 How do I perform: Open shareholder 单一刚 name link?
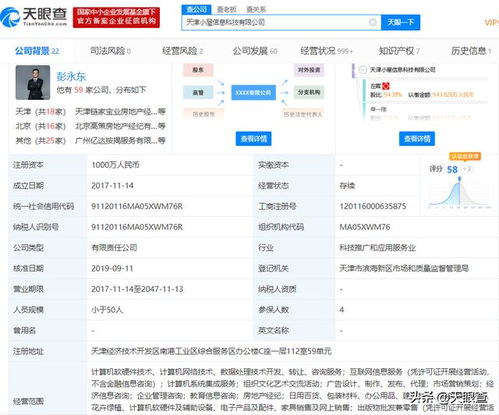378,109
